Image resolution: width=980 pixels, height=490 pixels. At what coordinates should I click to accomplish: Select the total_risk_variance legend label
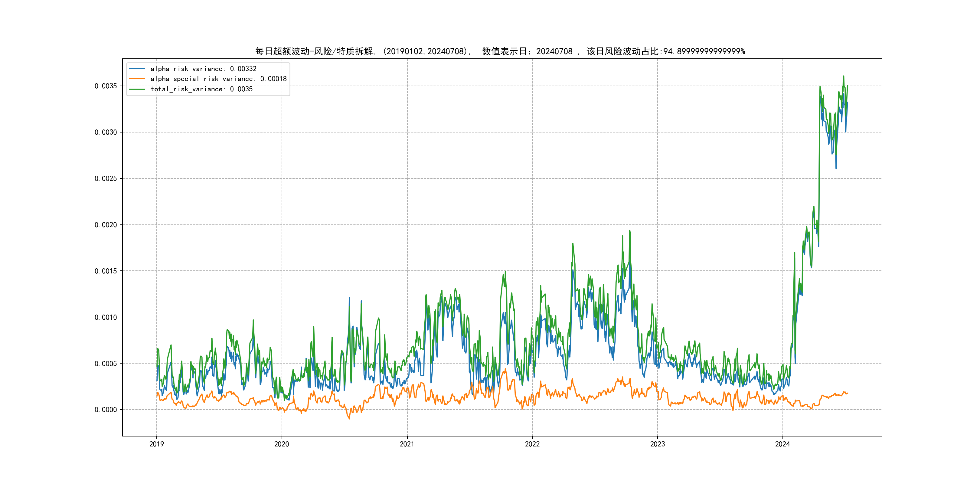(x=201, y=89)
